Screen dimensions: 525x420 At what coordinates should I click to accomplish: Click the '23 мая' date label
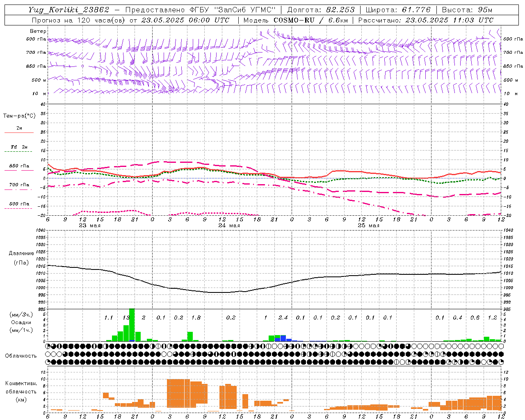click(89, 226)
